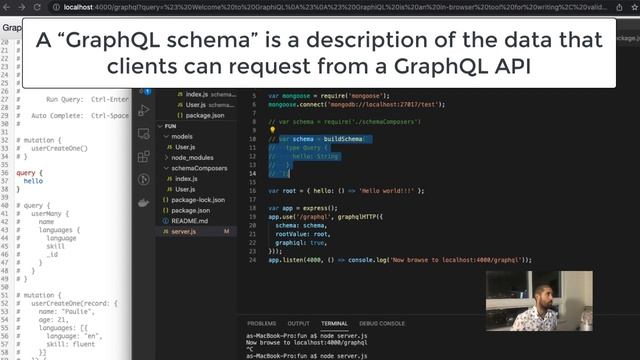Click 'var app = express();' code line

pyautogui.click(x=303, y=208)
